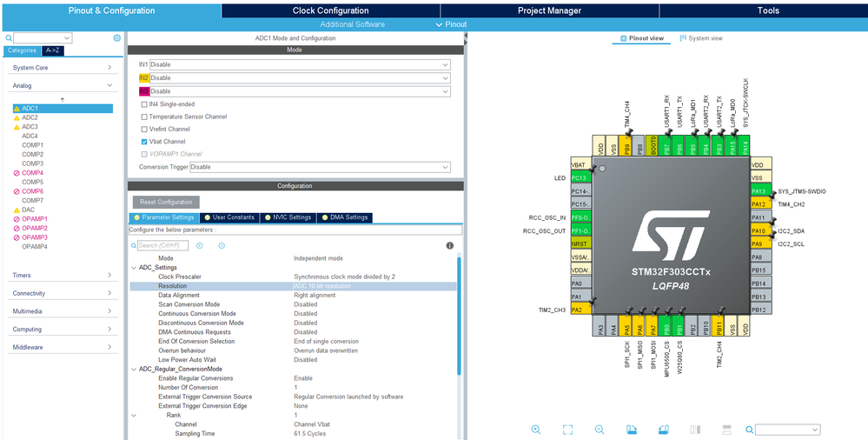Switch to the NVIC Settings tab
This screenshot has width=868, height=440.
point(288,217)
